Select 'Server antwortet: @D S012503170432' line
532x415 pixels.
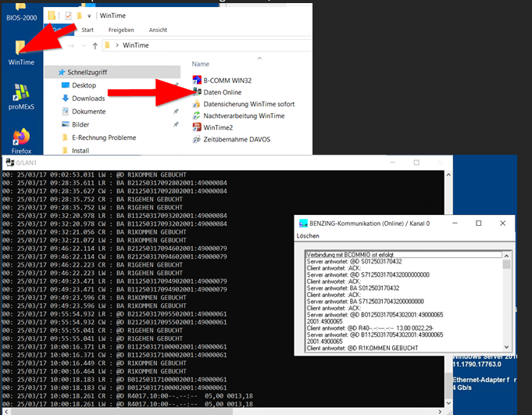coord(354,261)
